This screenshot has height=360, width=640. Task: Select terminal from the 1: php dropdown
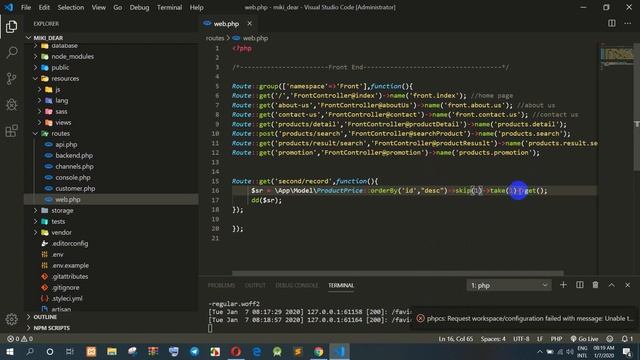509,285
